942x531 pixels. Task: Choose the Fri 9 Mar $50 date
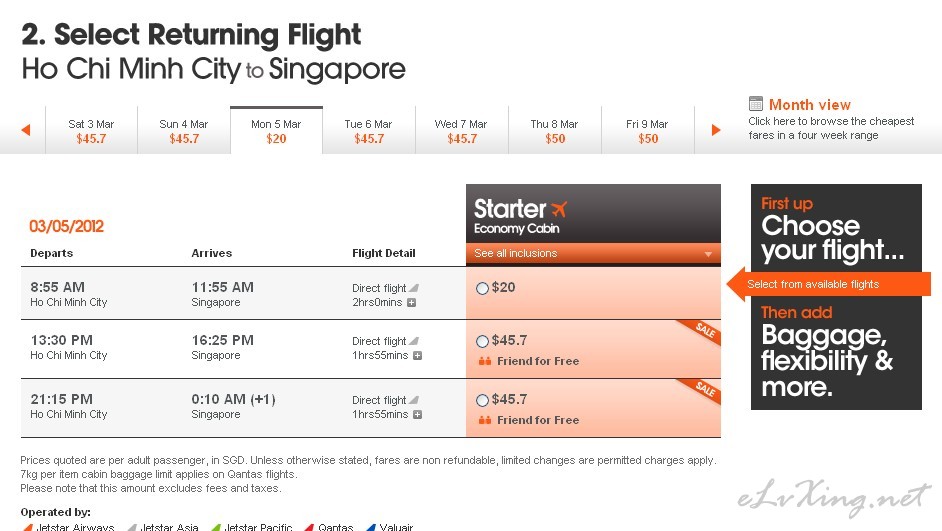click(x=647, y=130)
